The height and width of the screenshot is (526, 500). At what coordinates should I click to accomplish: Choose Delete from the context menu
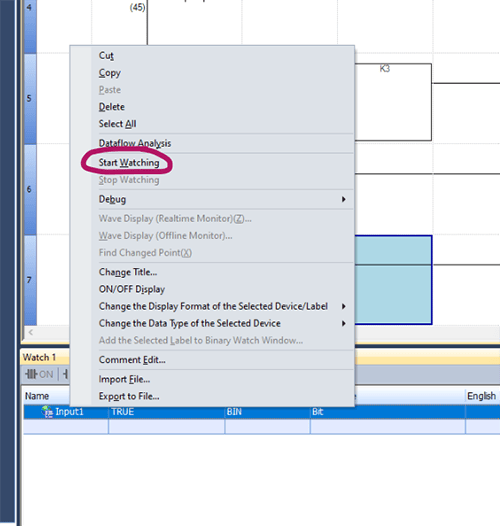point(111,107)
